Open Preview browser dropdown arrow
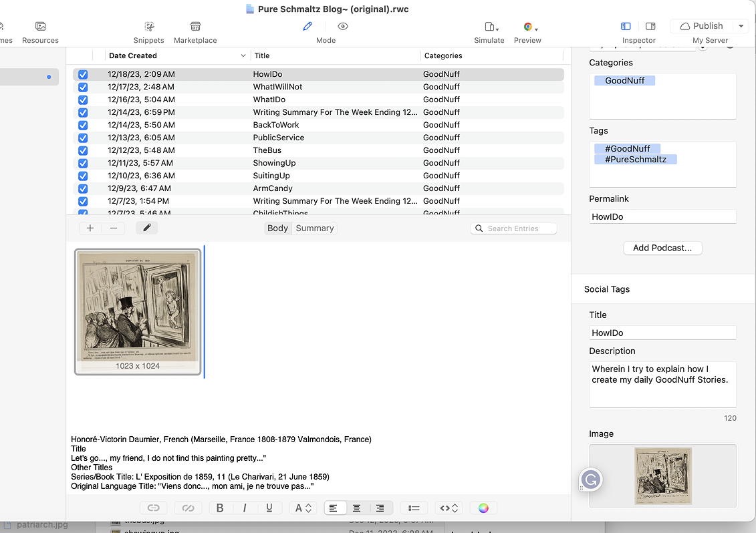756x533 pixels. coord(537,29)
